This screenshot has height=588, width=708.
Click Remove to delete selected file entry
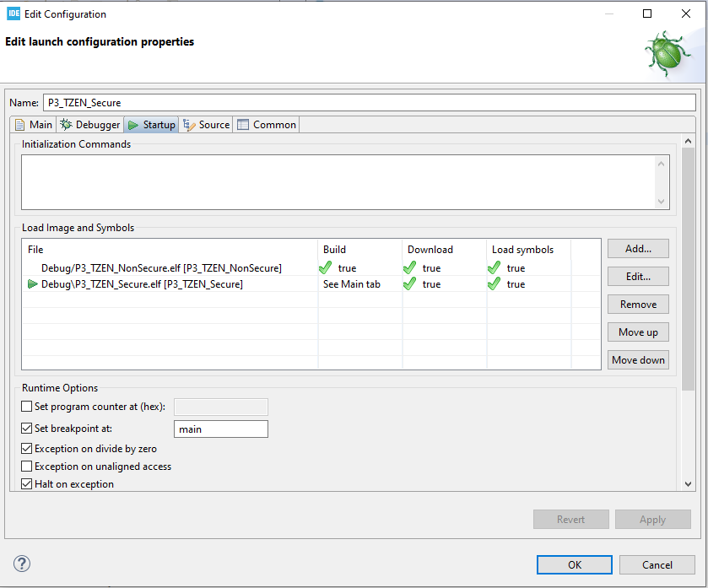[637, 304]
